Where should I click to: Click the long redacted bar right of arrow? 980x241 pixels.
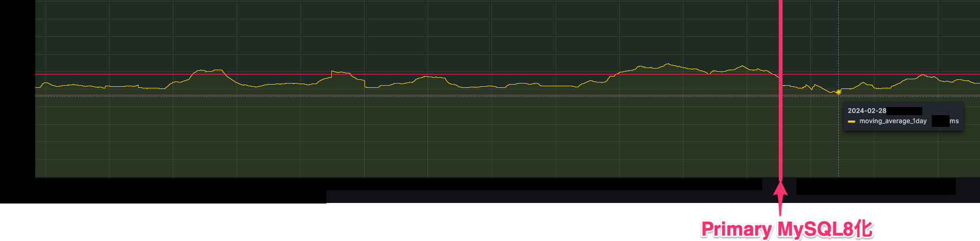pyautogui.click(x=876, y=187)
